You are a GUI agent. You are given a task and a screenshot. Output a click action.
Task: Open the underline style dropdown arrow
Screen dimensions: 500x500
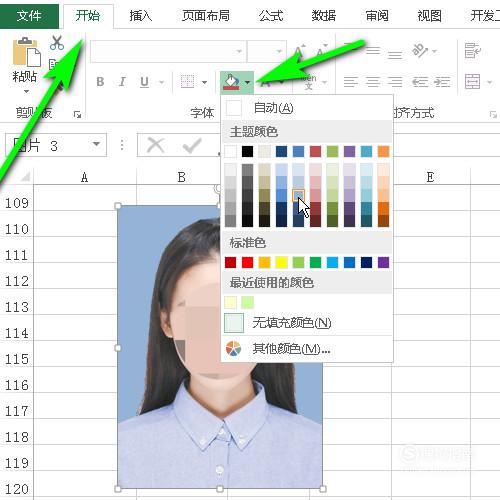[x=162, y=82]
